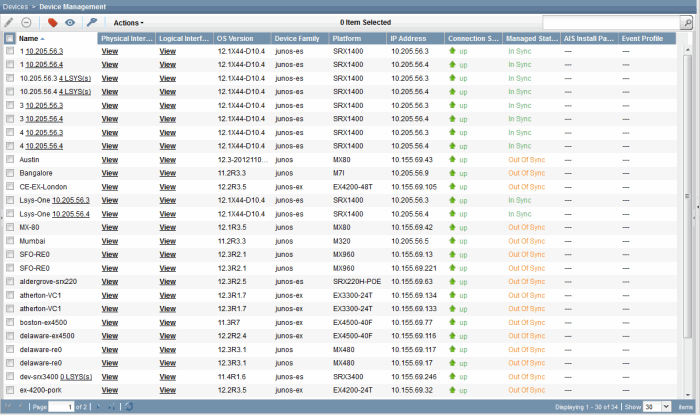Click the eye view icon in toolbar
Image resolution: width=700 pixels, height=415 pixels.
pos(70,22)
